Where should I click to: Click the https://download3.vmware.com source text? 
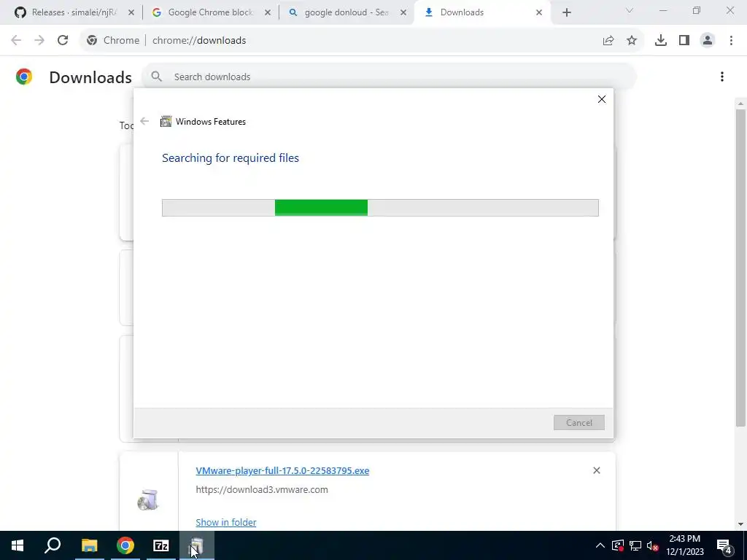coord(262,489)
